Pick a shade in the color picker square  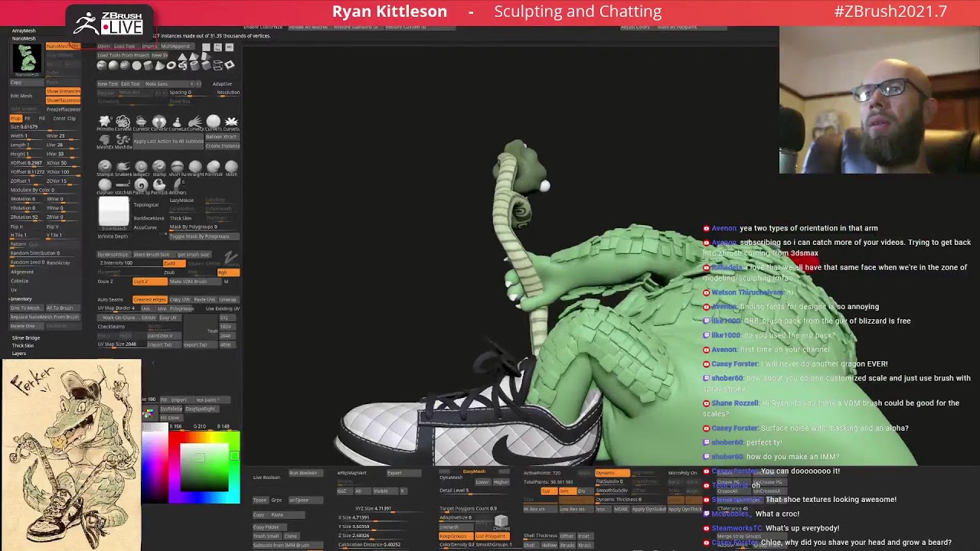204,467
